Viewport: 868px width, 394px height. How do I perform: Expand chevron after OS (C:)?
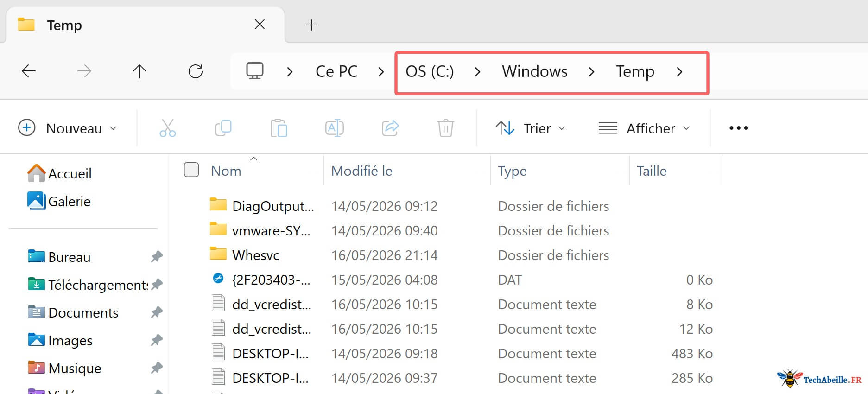477,72
